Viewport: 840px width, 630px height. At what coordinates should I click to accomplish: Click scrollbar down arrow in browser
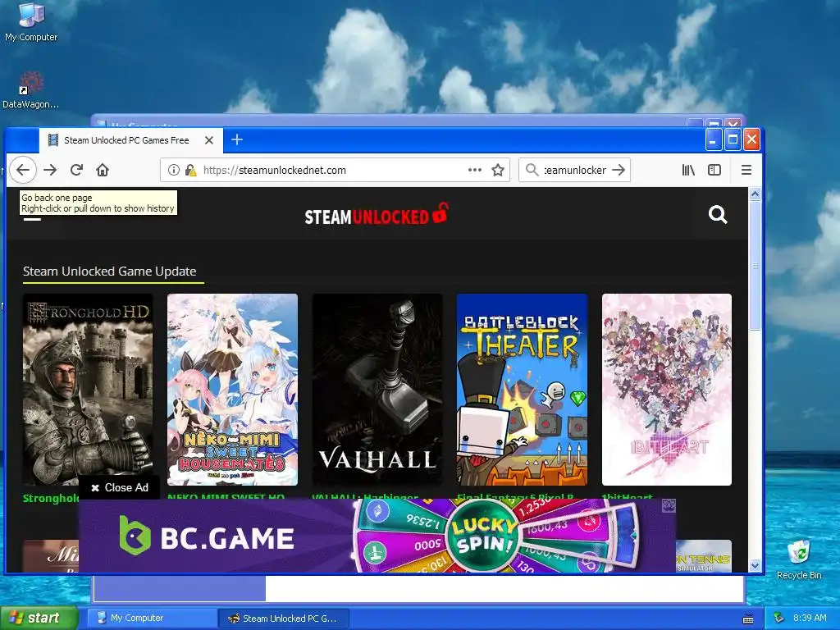click(x=755, y=565)
